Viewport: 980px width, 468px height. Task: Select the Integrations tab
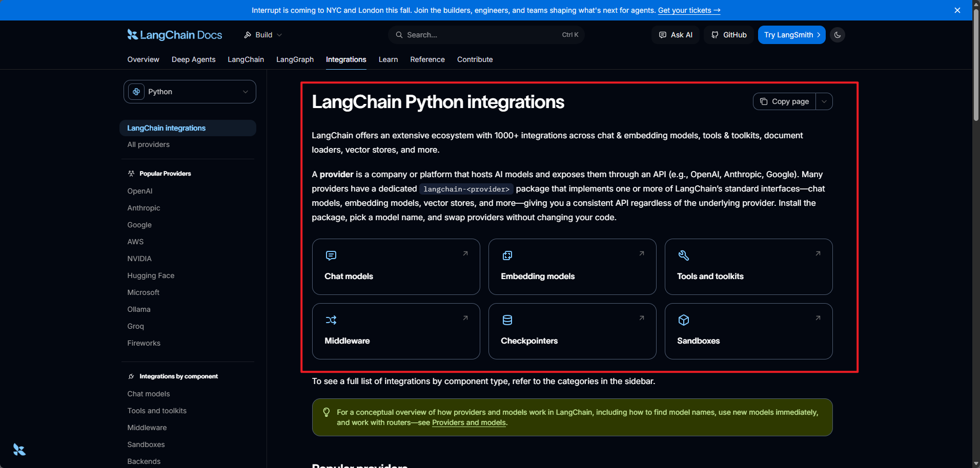tap(346, 59)
